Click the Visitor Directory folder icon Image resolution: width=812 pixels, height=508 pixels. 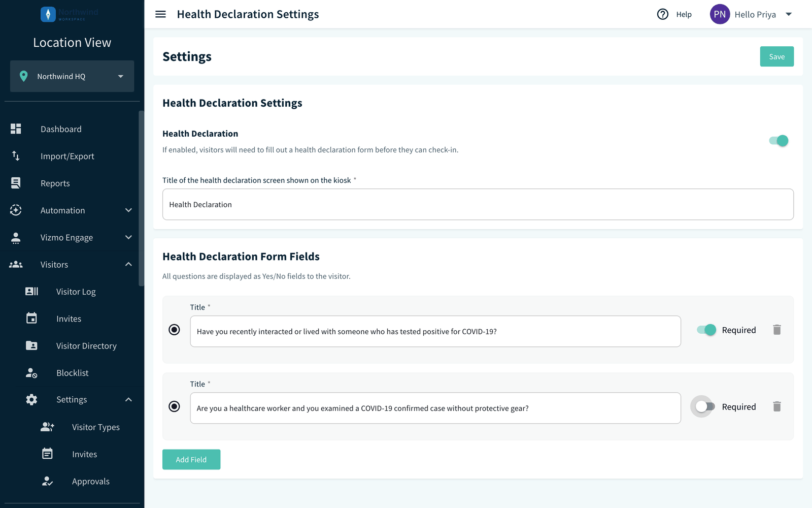click(x=31, y=345)
